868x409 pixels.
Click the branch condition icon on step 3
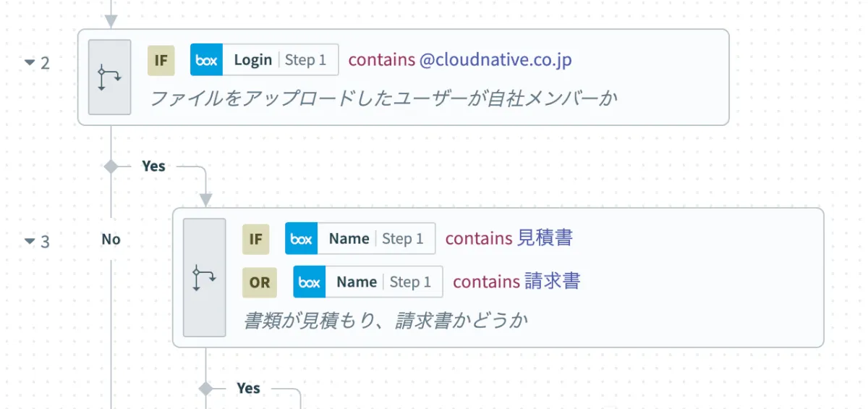(204, 277)
